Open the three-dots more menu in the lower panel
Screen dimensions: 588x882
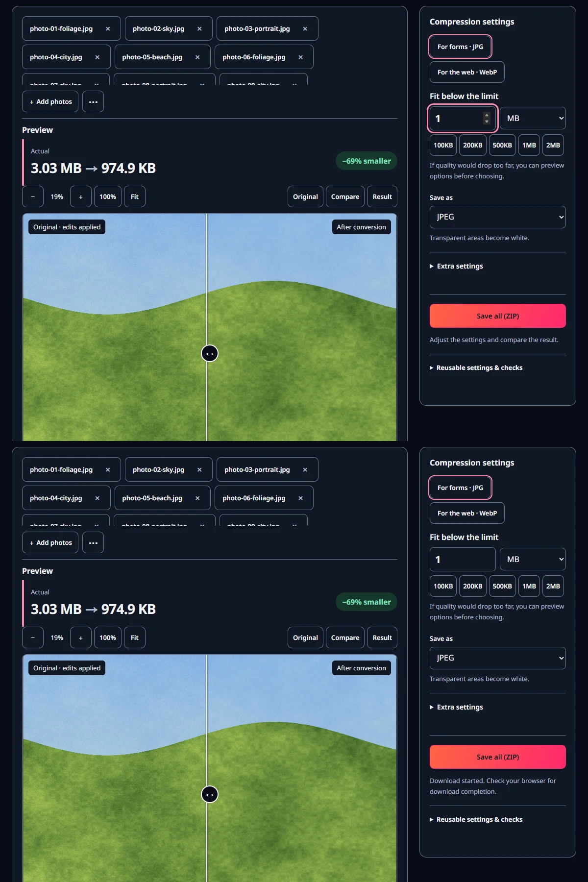tap(93, 543)
